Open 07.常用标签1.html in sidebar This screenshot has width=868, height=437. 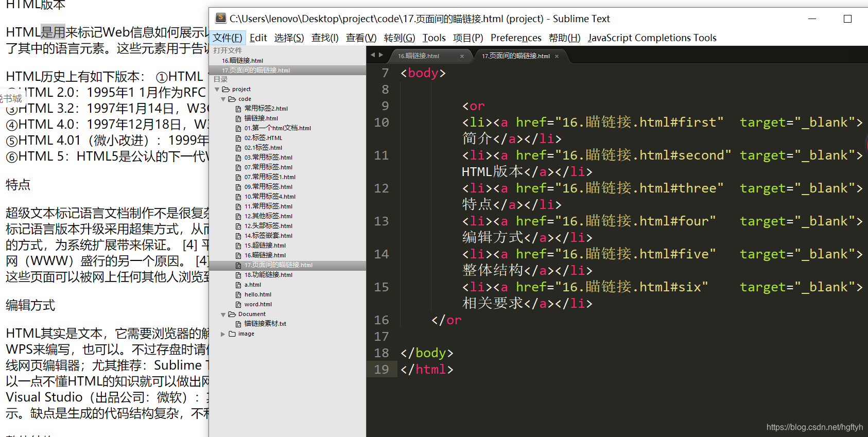pos(270,177)
